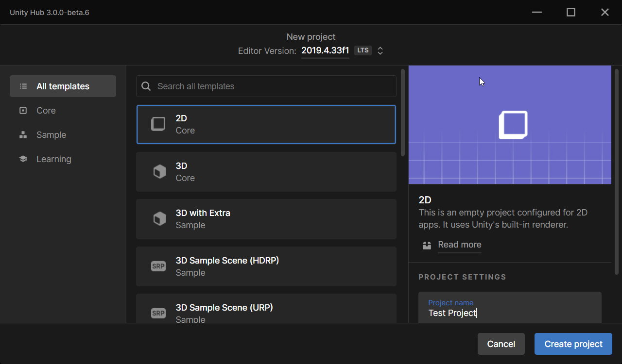Select the All templates category
The height and width of the screenshot is (364, 622).
coord(63,86)
